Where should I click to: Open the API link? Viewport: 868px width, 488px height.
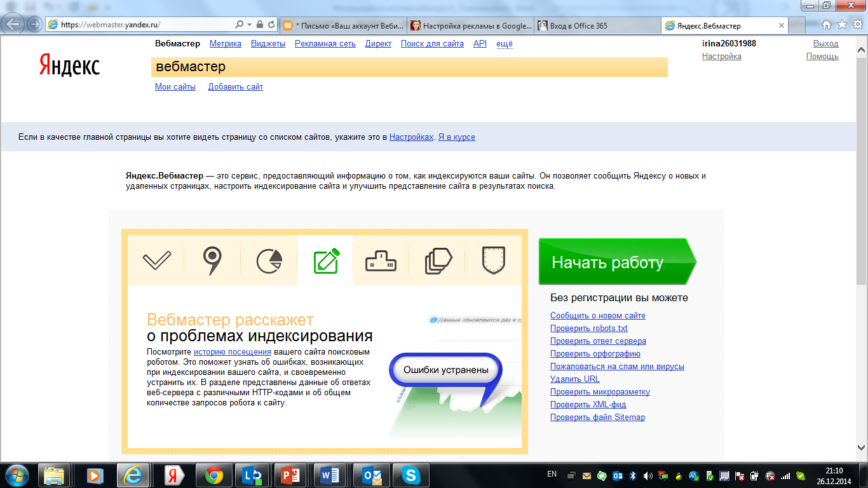480,44
